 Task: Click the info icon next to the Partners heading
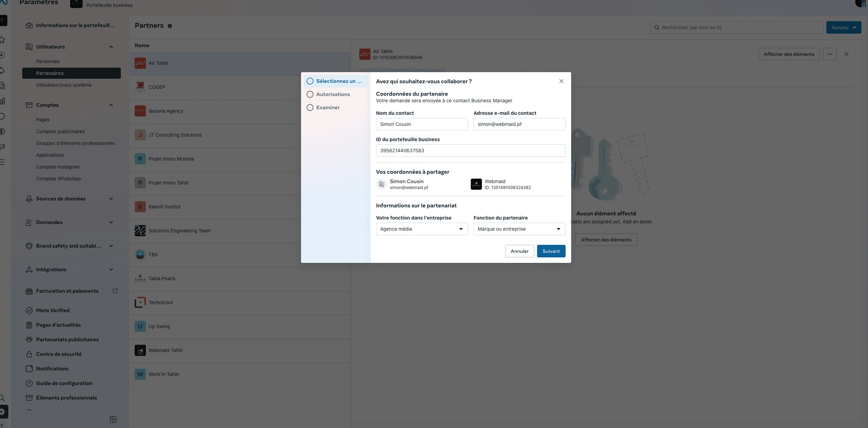click(170, 26)
